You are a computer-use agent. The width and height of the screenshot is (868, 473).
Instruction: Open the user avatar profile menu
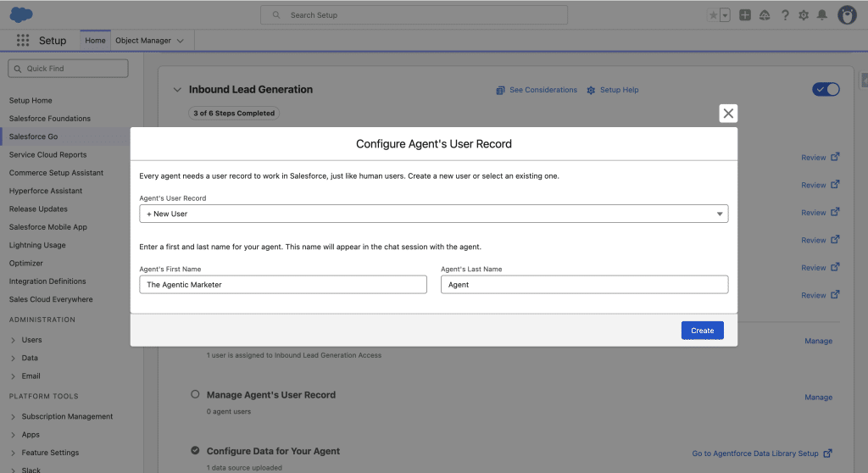click(846, 15)
